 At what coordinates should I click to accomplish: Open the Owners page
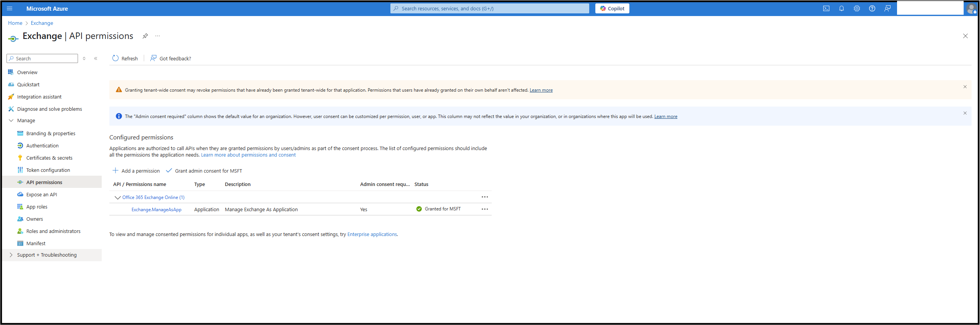point(34,219)
